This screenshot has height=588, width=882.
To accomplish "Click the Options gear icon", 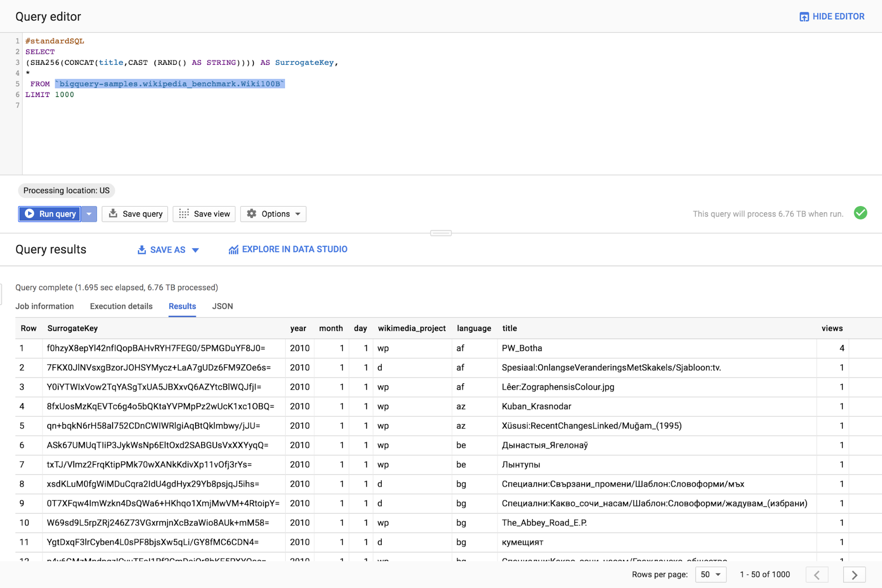I will pyautogui.click(x=251, y=213).
